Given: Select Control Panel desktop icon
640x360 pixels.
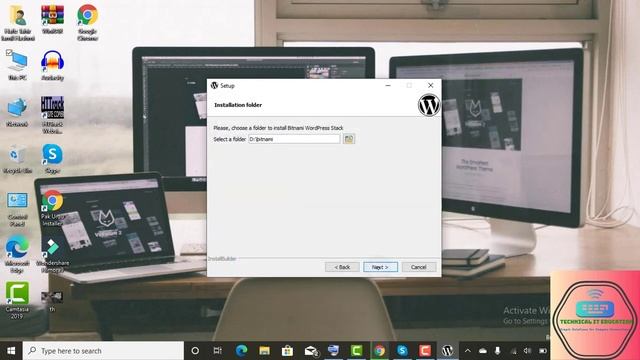Looking at the screenshot, I should pyautogui.click(x=18, y=209).
